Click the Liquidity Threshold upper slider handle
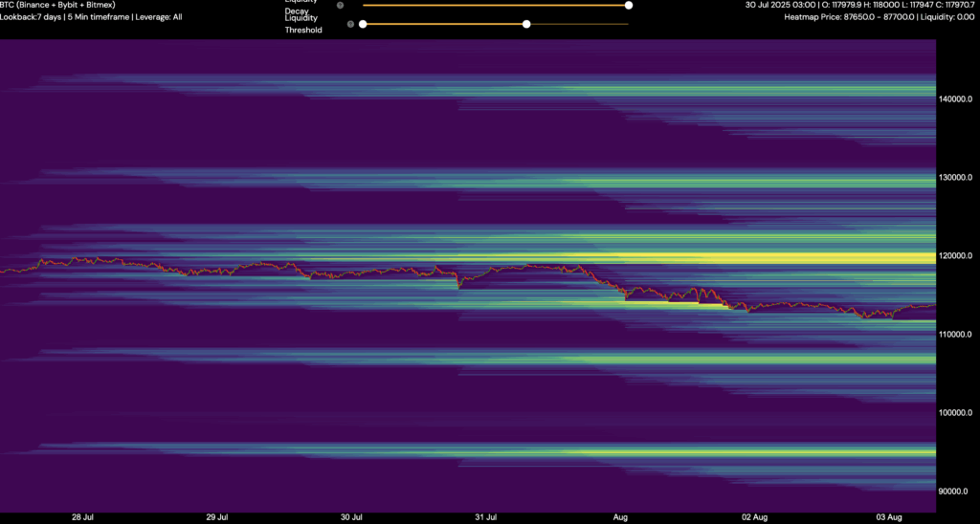Screen dimensions: 980x524 526,24
